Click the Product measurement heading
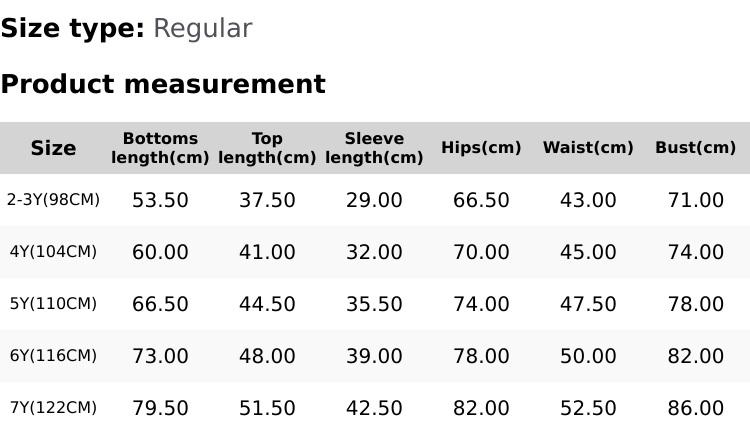 point(163,84)
